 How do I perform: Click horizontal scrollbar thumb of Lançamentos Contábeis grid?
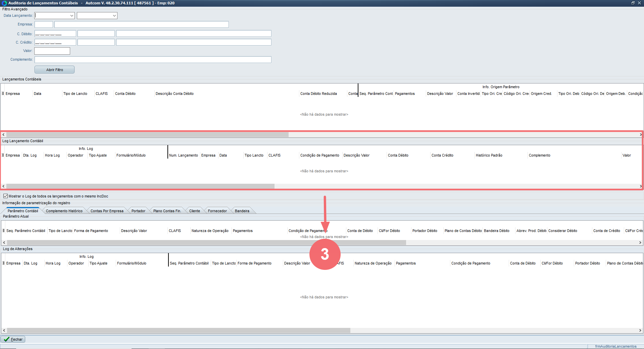point(147,134)
